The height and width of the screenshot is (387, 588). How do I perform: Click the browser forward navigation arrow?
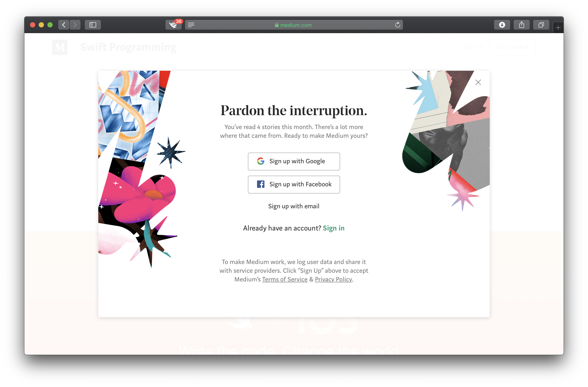pos(75,25)
